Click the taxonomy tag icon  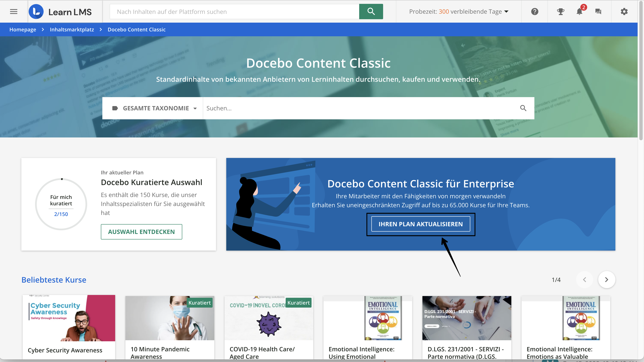coord(115,108)
